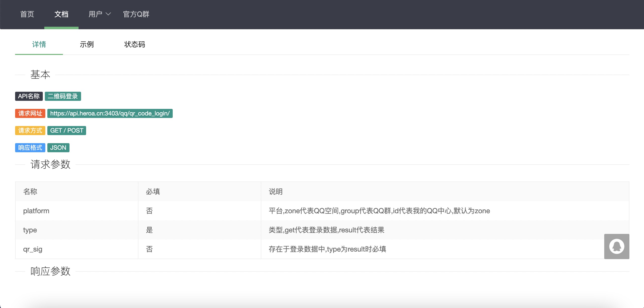The width and height of the screenshot is (644, 308).
Task: Click the 请求参数 section heading
Action: point(50,164)
